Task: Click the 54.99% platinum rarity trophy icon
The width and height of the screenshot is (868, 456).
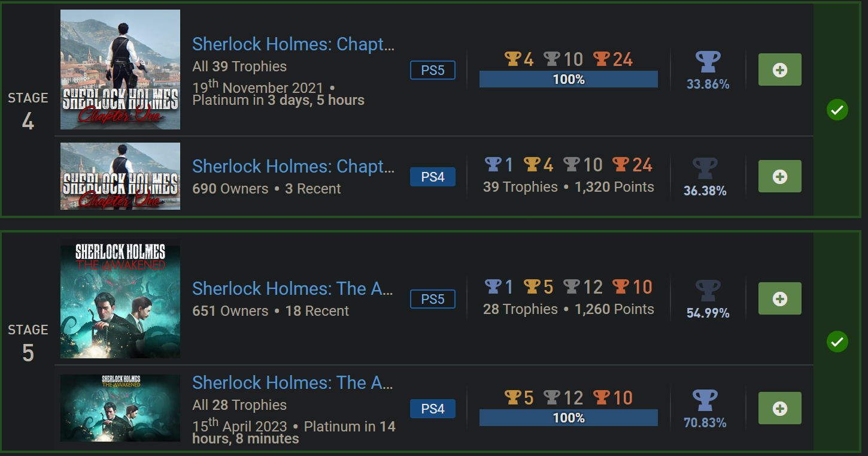Action: click(x=708, y=291)
